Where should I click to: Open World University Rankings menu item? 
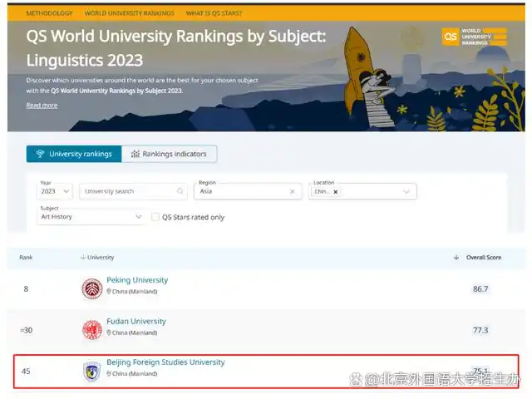[x=130, y=13]
